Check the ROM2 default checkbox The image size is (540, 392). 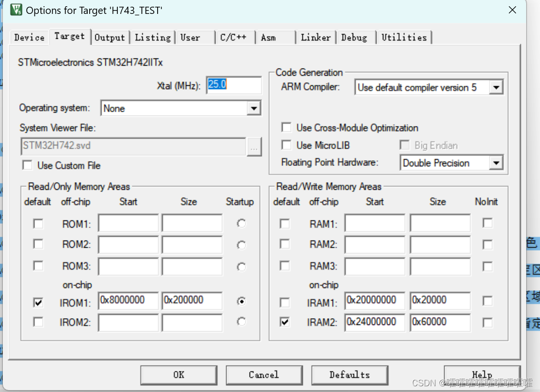coord(38,244)
